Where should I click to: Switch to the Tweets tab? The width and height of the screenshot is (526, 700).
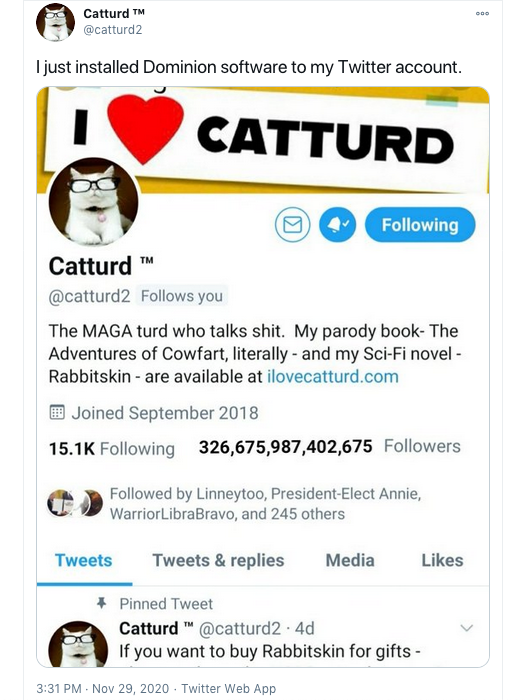point(83,560)
